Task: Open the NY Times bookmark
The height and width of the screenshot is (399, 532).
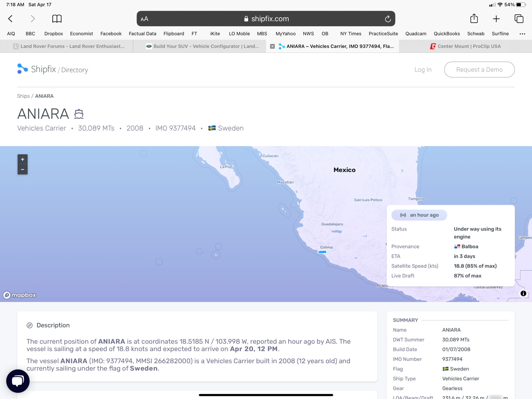Action: click(351, 34)
